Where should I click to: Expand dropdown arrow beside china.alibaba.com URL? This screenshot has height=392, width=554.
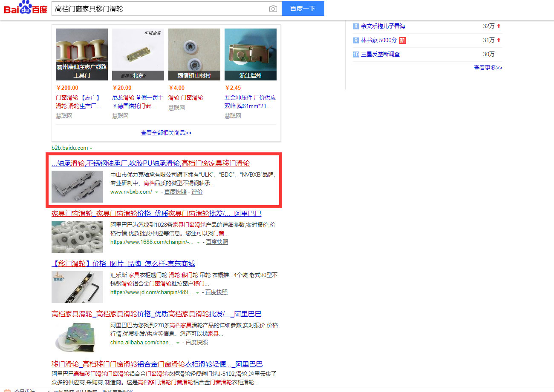[178, 343]
